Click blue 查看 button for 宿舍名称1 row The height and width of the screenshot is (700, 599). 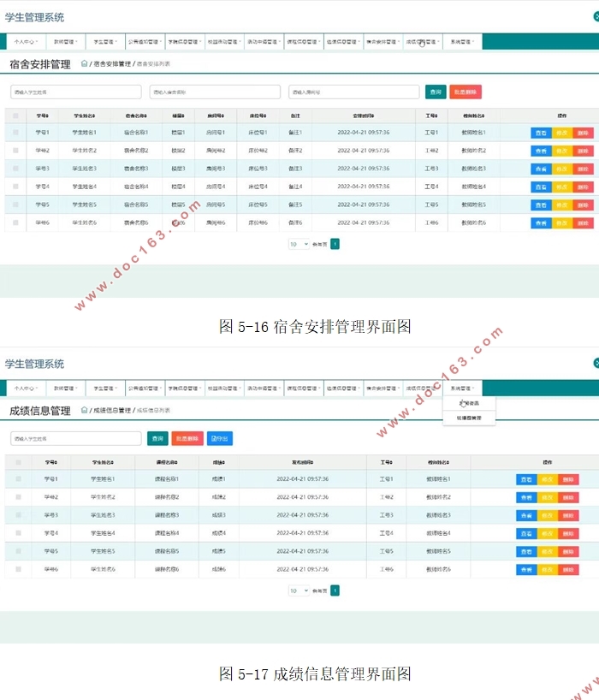[541, 133]
